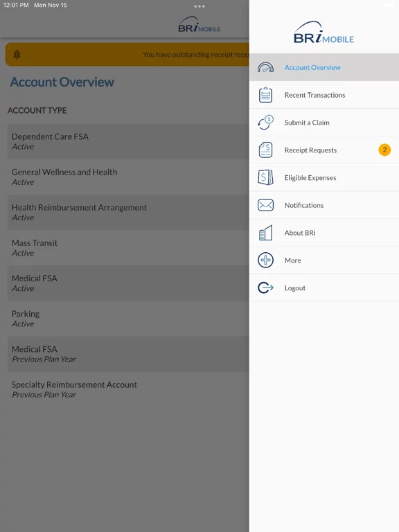
Task: Click the Notifications envelope icon
Action: [265, 205]
